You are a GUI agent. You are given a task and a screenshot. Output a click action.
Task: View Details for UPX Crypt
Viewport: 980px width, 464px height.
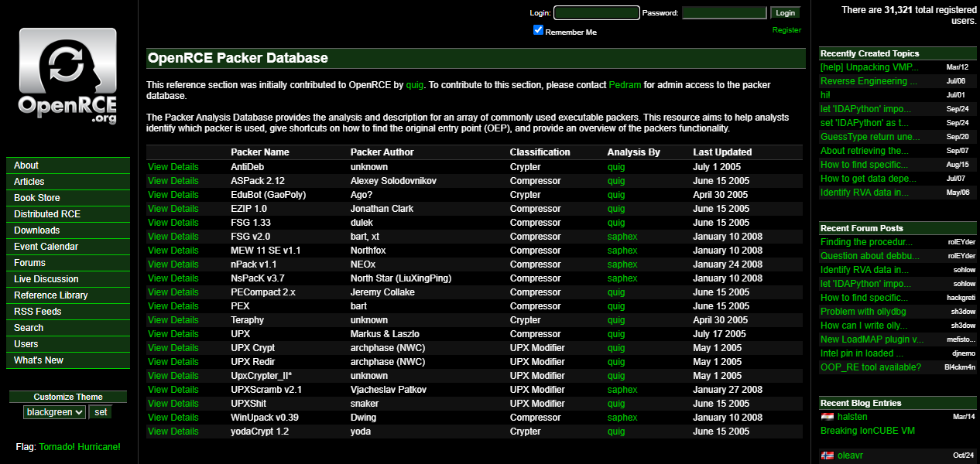click(x=173, y=348)
